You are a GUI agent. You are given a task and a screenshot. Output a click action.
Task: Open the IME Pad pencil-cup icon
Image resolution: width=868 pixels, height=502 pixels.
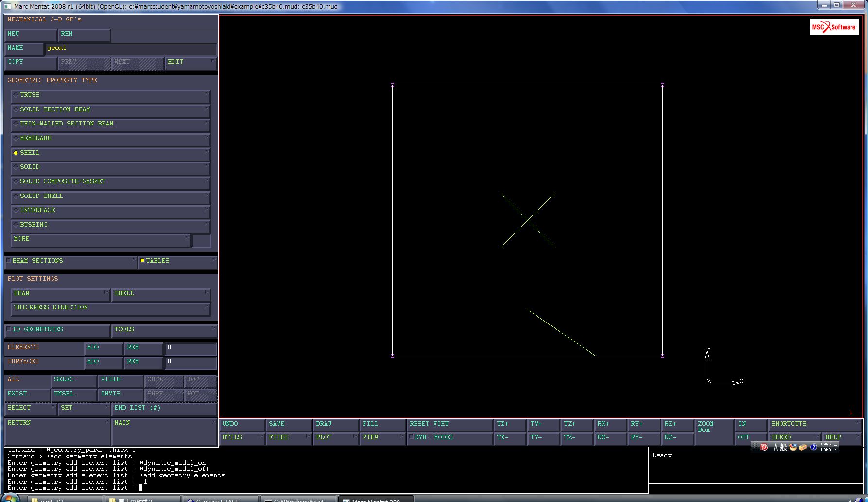click(x=793, y=447)
